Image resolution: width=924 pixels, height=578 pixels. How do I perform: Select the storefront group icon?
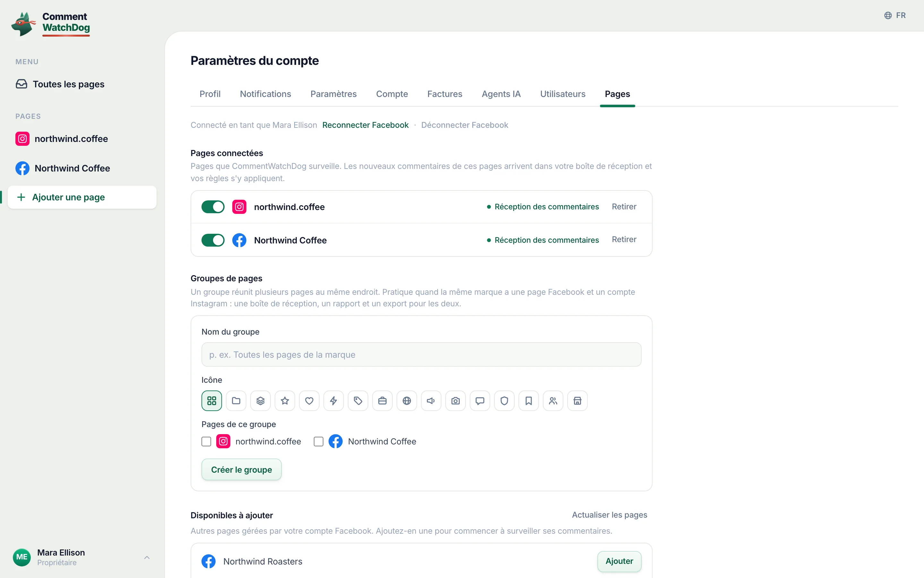point(578,401)
